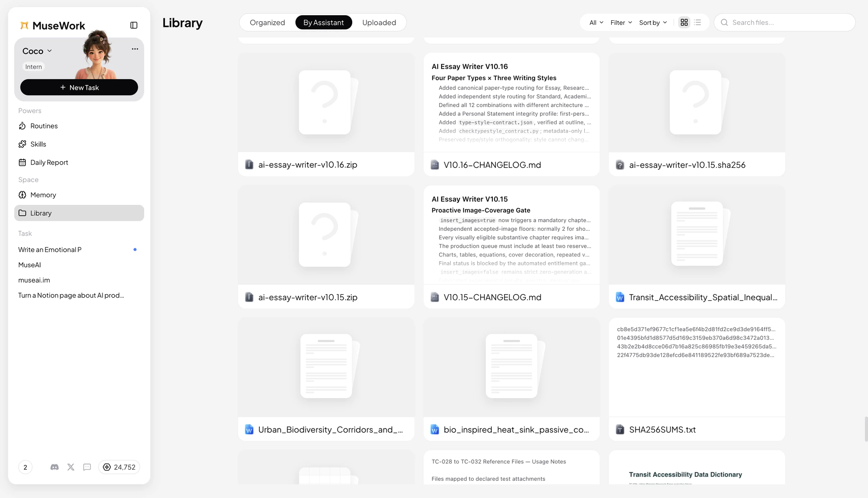The image size is (868, 498).
Task: Click the credits balance 24,752
Action: [x=119, y=467]
